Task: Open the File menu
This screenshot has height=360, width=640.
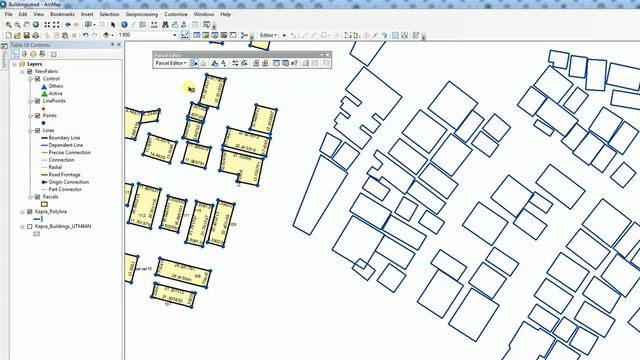Action: (x=9, y=14)
